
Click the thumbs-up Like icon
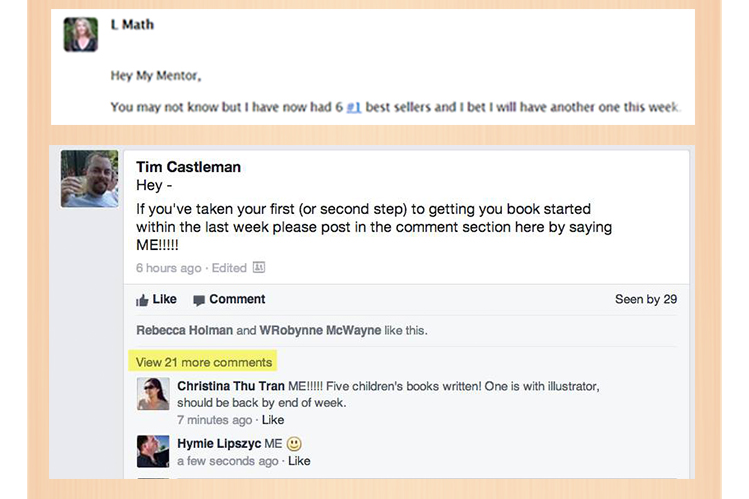[x=142, y=300]
